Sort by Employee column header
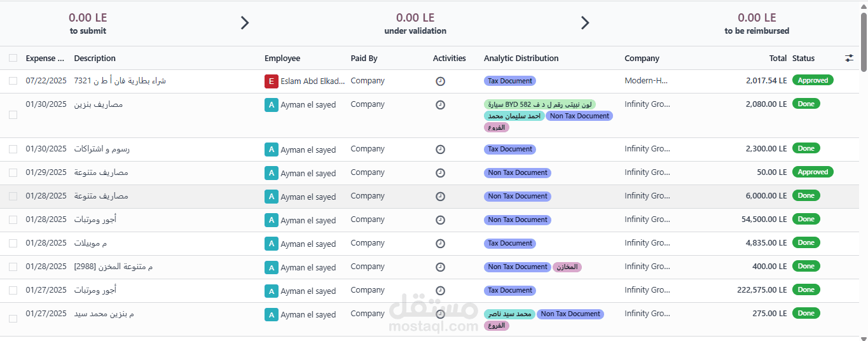The width and height of the screenshot is (868, 341). point(282,59)
